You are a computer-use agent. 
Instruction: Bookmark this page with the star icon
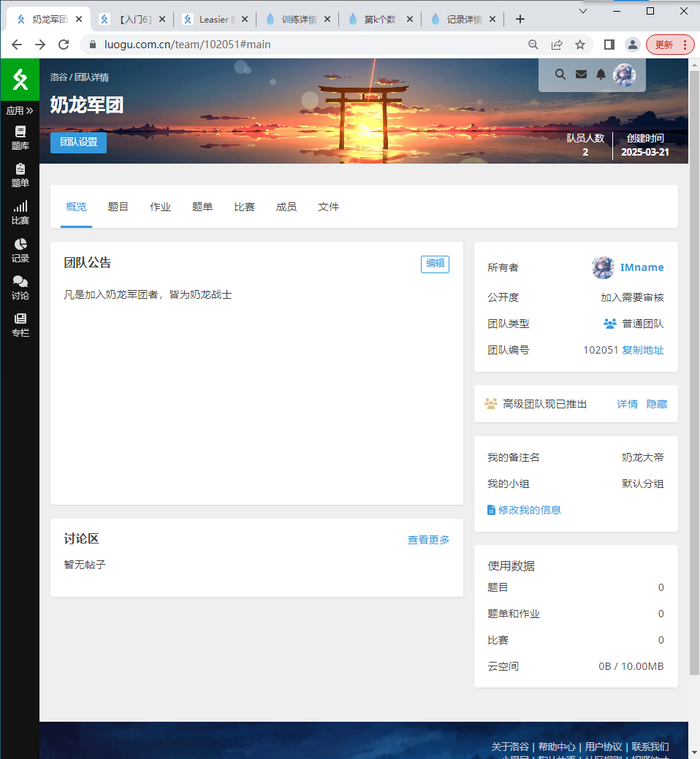click(580, 45)
